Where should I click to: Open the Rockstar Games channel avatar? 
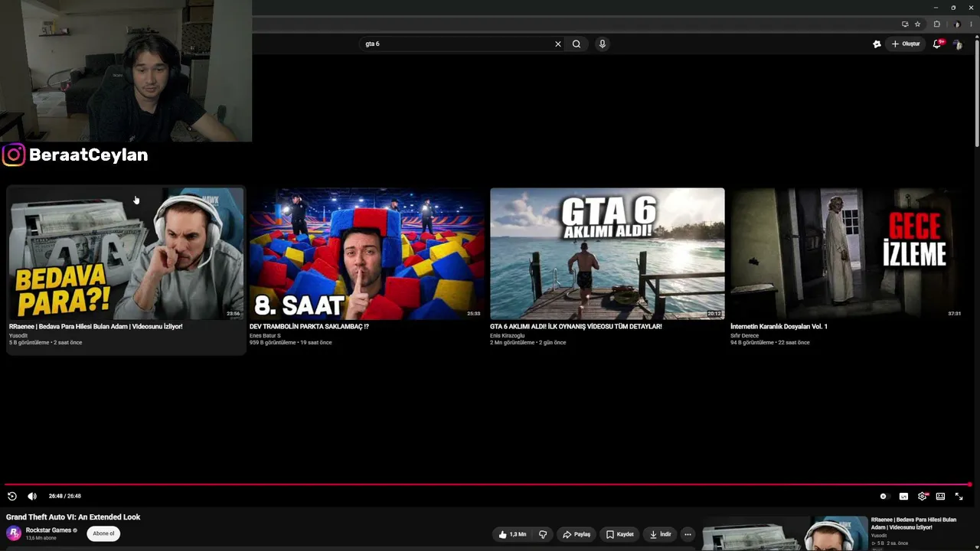(14, 533)
